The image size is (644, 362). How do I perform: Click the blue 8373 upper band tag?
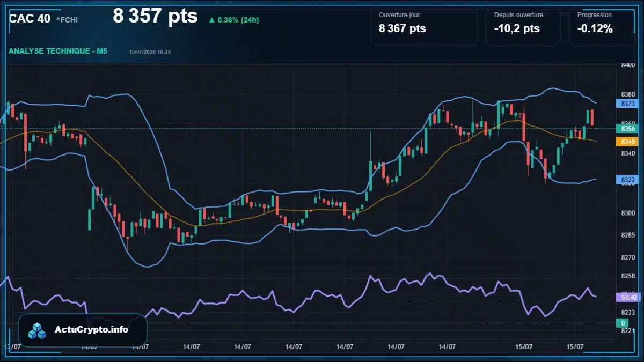point(627,104)
